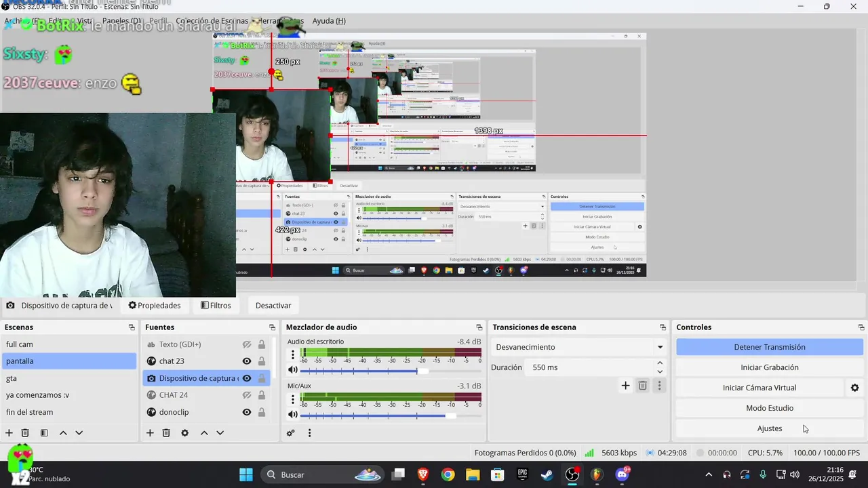The width and height of the screenshot is (868, 488).
Task: Show hidden system tray icons chevron
Action: [709, 474]
